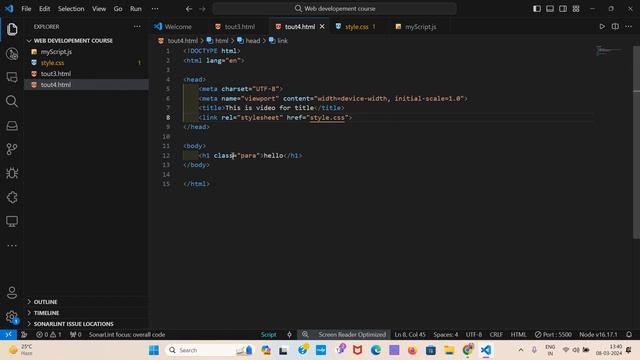Close the tout4.html tab

coord(322,27)
